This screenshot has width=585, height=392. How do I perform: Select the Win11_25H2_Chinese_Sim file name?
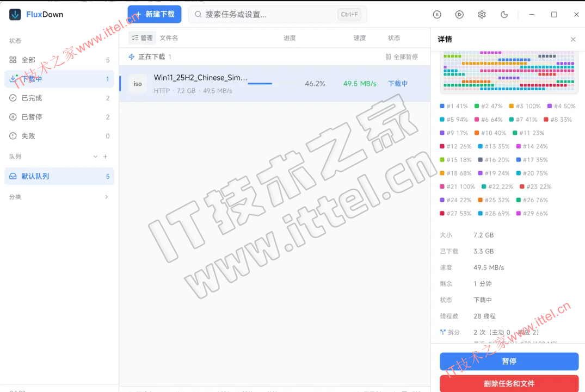pos(201,78)
